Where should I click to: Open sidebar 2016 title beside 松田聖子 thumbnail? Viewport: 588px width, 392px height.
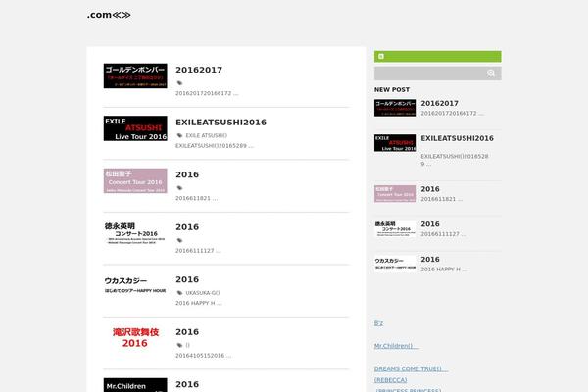coord(430,189)
